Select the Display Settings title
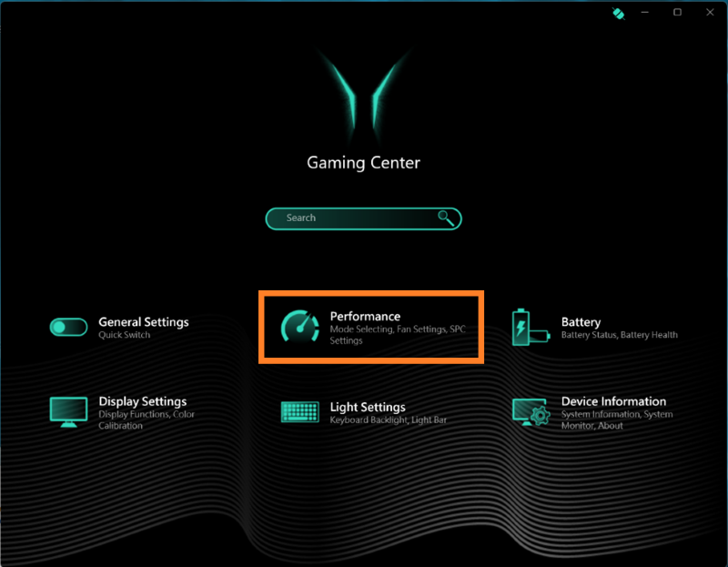This screenshot has height=567, width=728. pos(143,401)
